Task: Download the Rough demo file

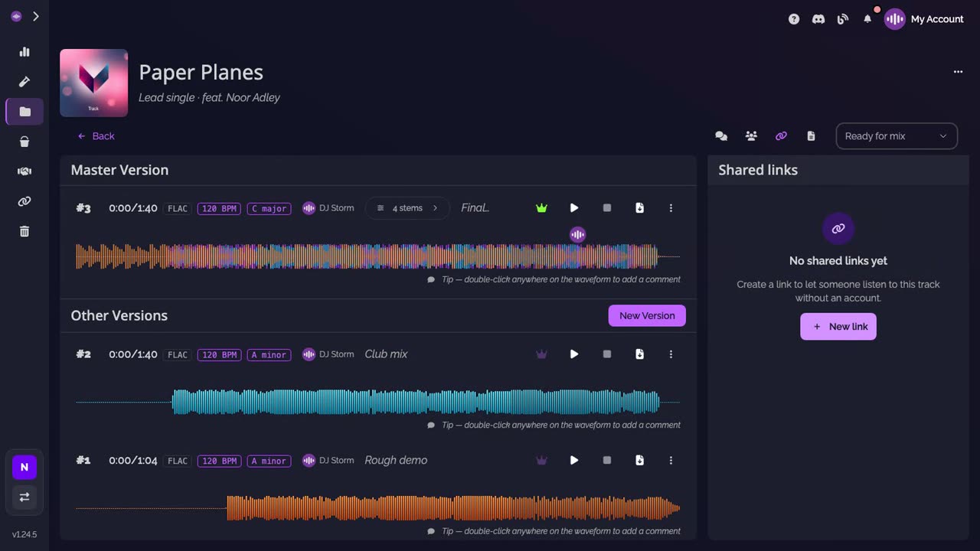Action: point(639,461)
